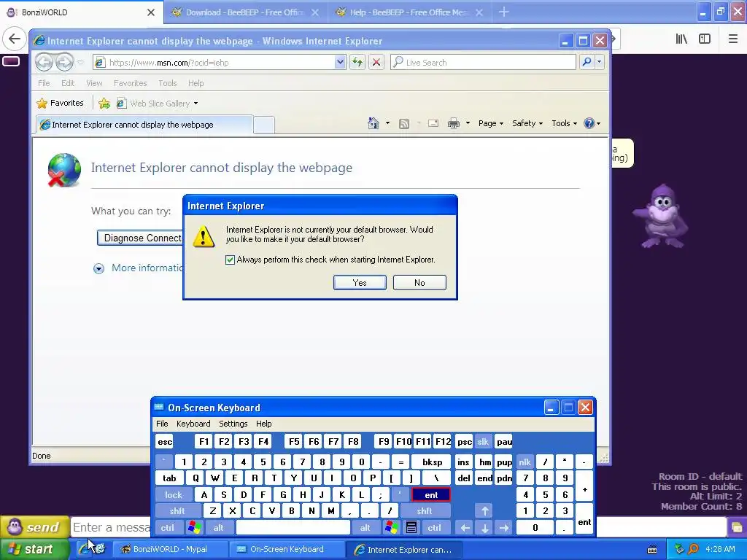Click Internet Explorer Forward button

[x=64, y=62]
